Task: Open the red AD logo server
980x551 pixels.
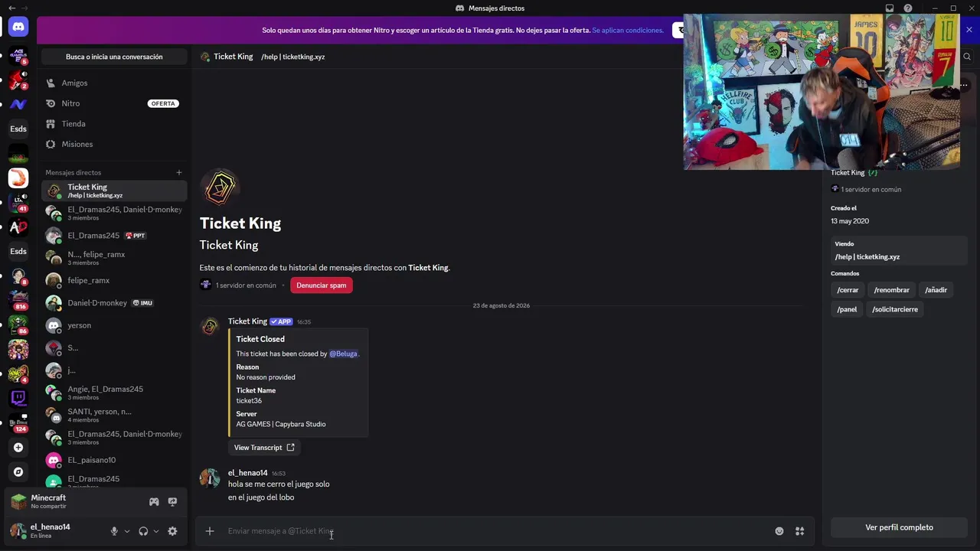Action: coord(18,227)
